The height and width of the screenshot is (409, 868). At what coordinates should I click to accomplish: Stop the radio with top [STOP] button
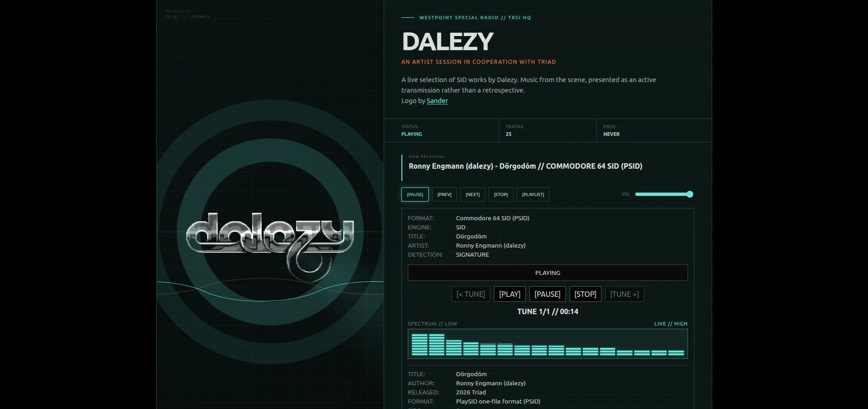pyautogui.click(x=501, y=194)
